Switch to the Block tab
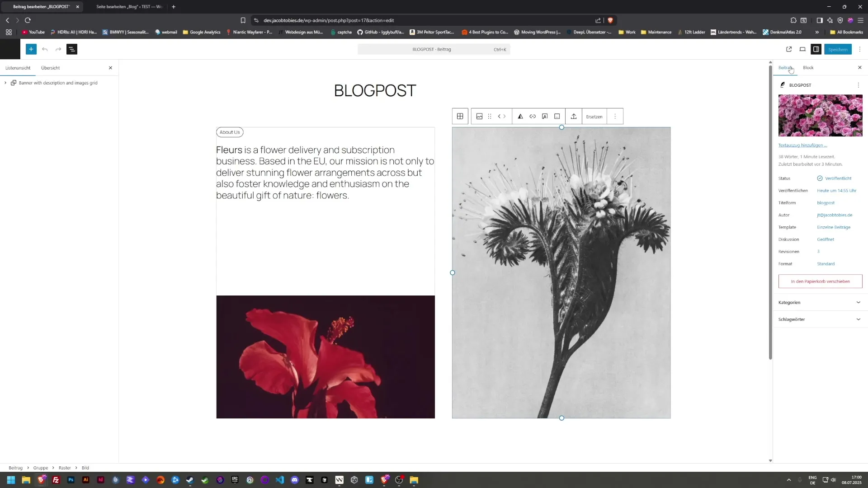 808,68
